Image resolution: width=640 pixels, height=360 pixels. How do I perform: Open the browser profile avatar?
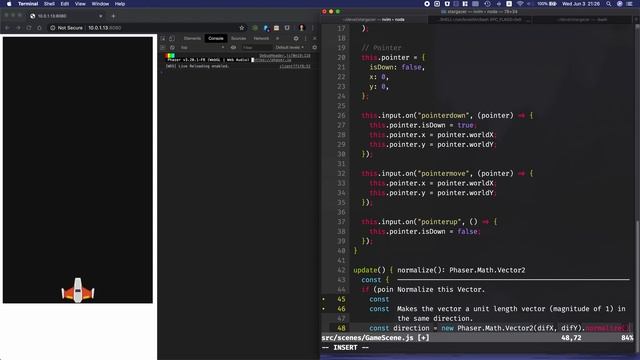[x=302, y=28]
